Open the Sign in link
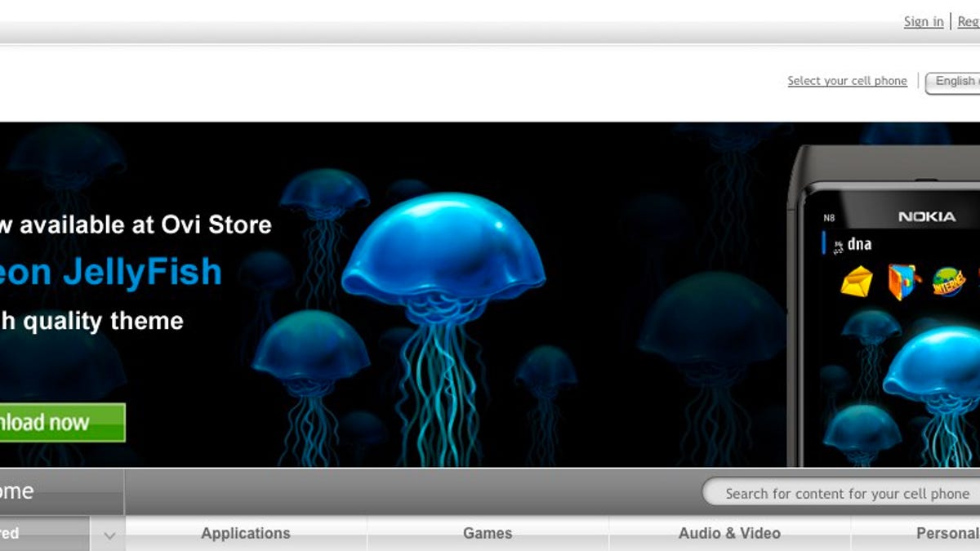The width and height of the screenshot is (980, 551). pos(923,21)
